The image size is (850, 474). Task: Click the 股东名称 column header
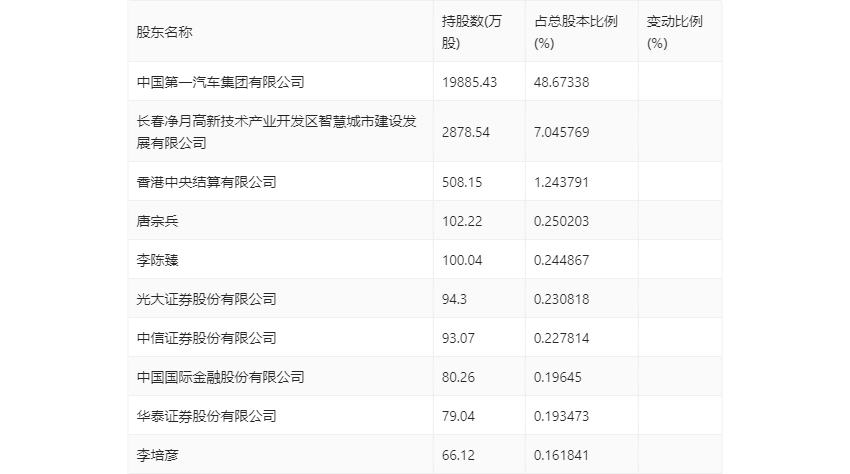[164, 32]
